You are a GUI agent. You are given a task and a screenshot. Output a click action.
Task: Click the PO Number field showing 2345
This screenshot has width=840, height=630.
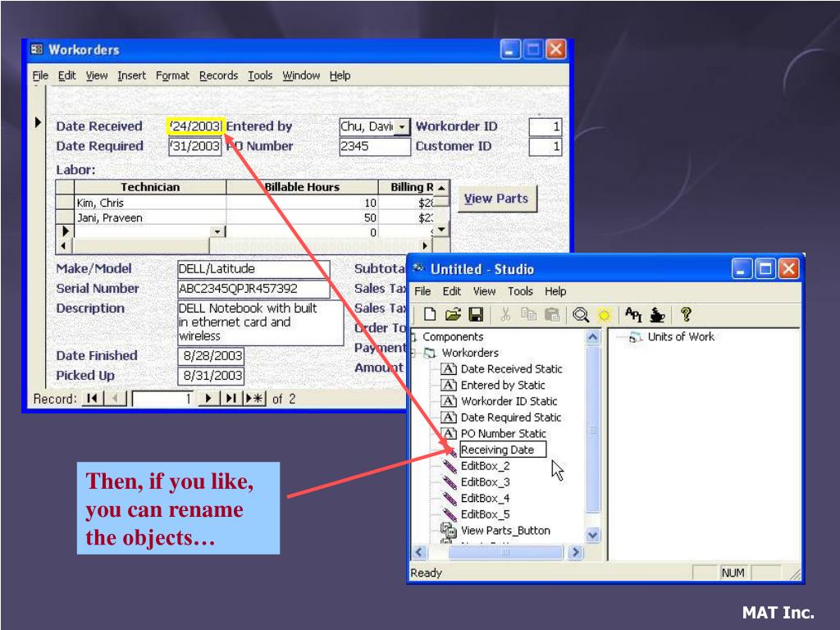tap(375, 146)
